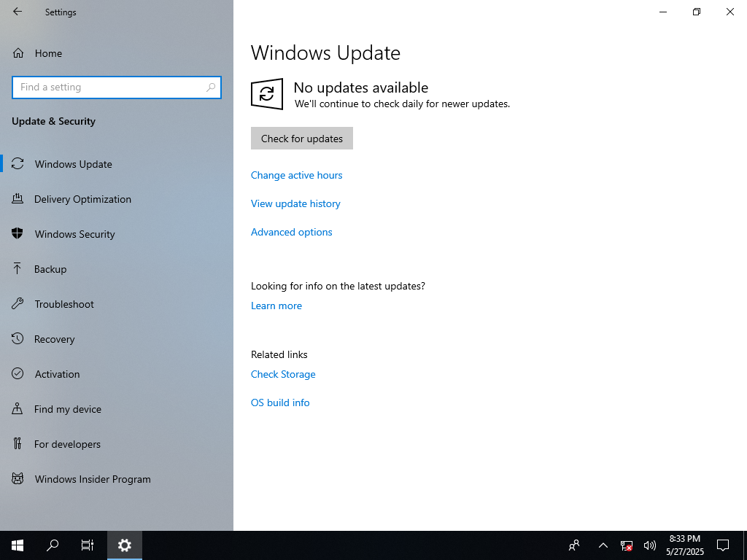Viewport: 747px width, 560px height.
Task: Restore down the Settings window
Action: [697, 12]
